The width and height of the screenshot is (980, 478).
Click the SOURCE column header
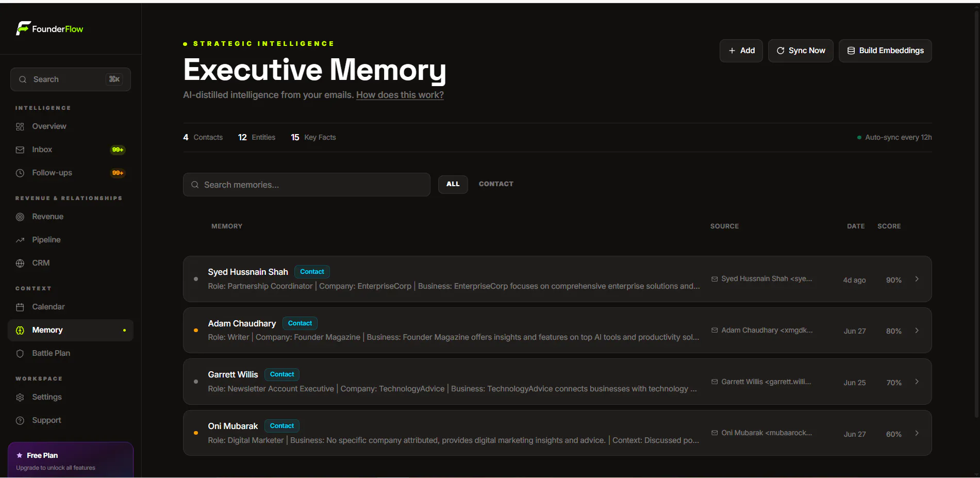(x=724, y=226)
